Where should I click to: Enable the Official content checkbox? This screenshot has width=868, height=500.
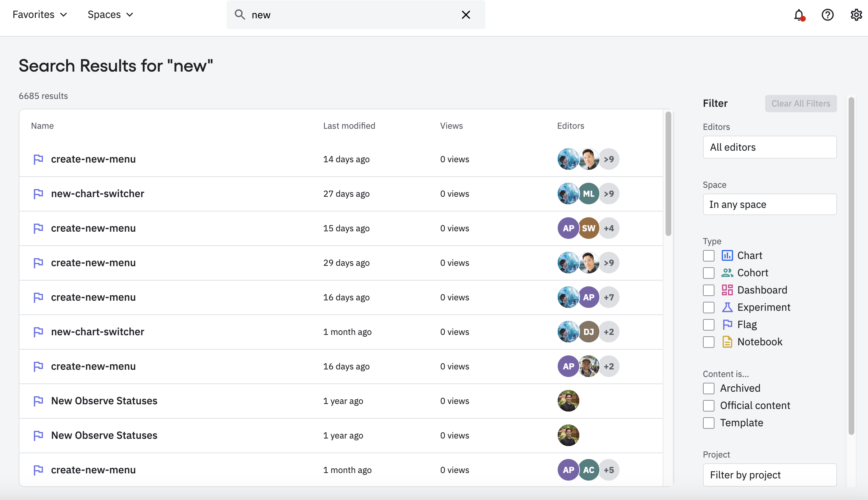click(708, 405)
